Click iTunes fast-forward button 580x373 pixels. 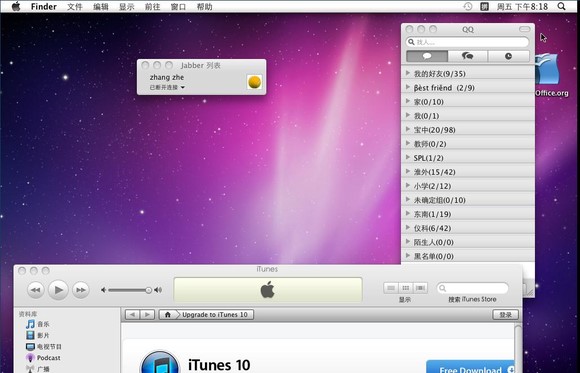pos(81,290)
